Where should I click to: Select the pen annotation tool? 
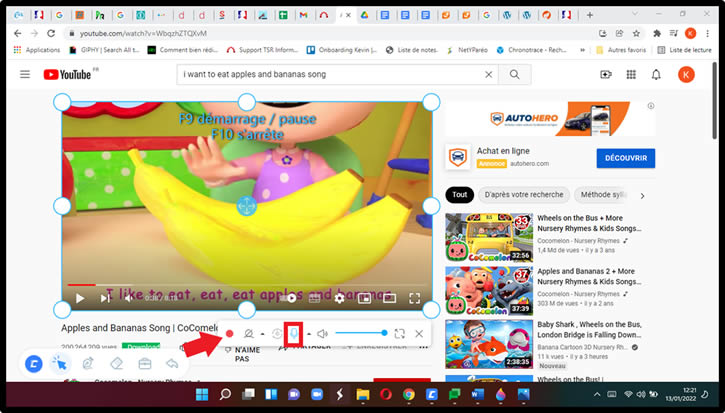[x=88, y=364]
